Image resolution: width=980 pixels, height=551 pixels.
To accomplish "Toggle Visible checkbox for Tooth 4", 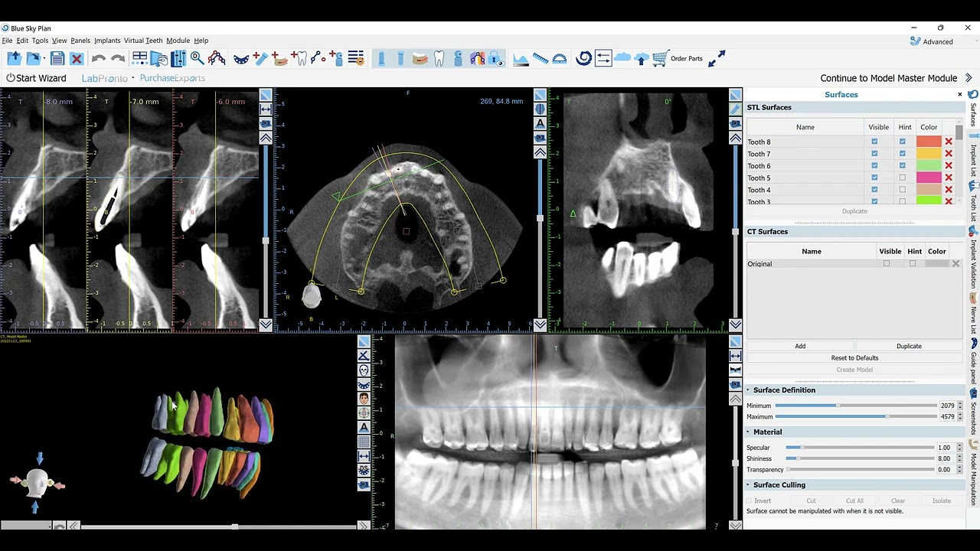I will (874, 190).
